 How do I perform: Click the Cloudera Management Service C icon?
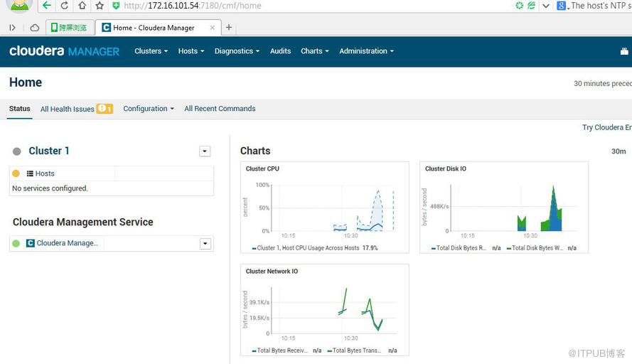[31, 243]
